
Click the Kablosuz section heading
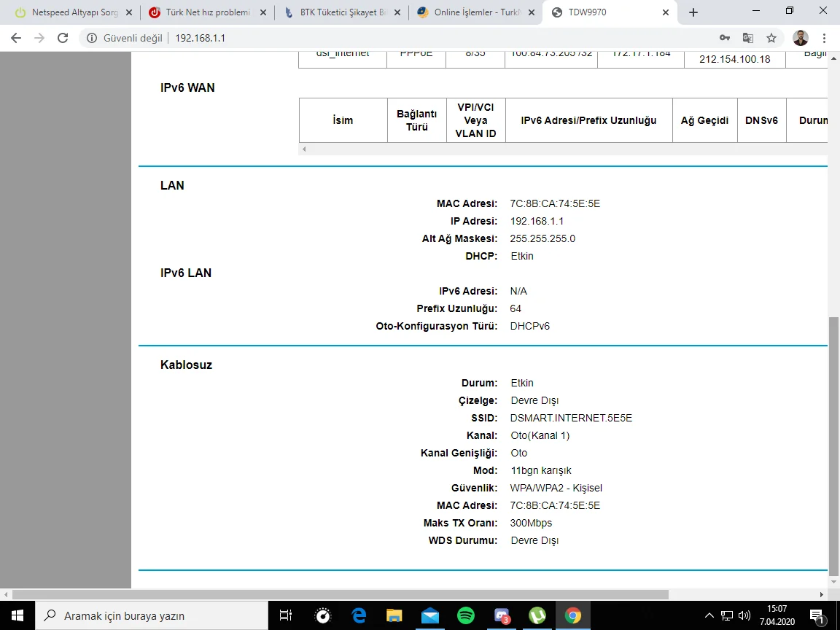[186, 365]
